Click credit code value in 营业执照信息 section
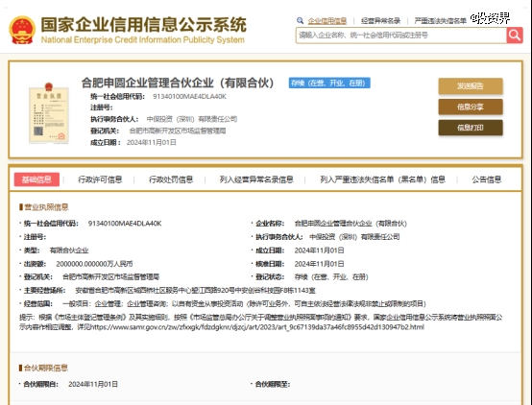Viewport: 532px width, 405px height. (x=125, y=224)
